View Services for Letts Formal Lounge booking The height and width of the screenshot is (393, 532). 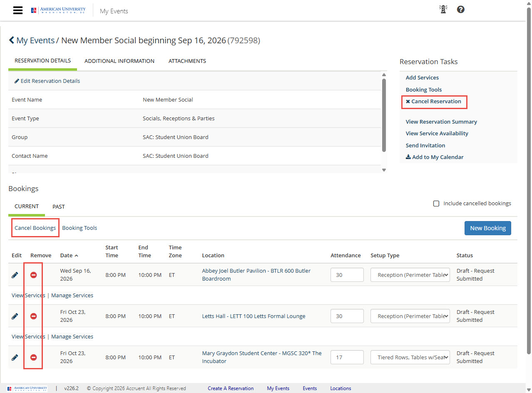click(28, 337)
